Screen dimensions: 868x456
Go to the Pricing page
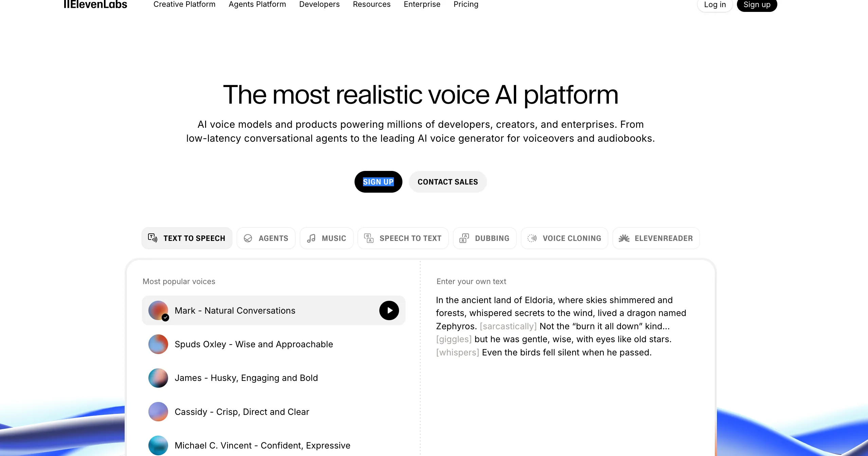coord(466,4)
